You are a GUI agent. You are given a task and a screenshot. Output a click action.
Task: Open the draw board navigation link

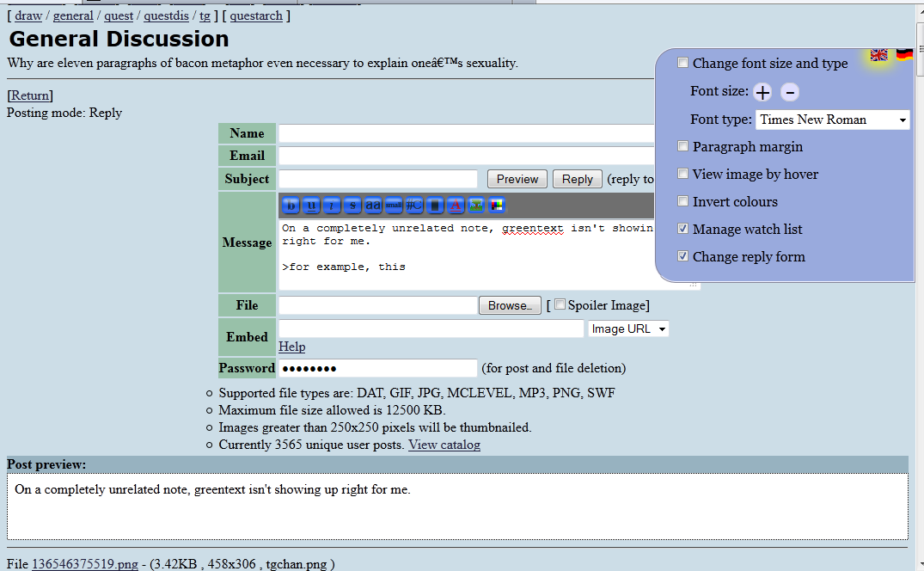[28, 15]
